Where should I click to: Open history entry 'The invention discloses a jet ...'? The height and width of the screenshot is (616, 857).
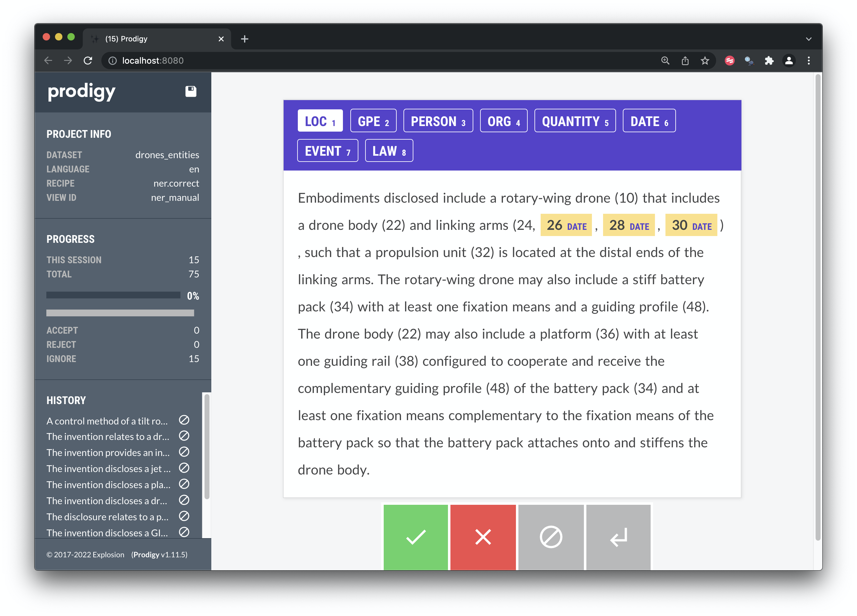(x=108, y=469)
